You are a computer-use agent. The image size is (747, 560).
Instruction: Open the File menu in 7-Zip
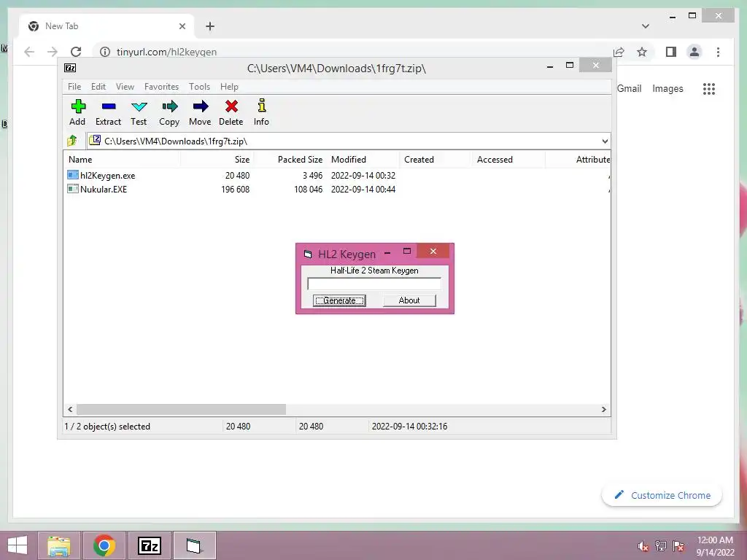(x=74, y=87)
